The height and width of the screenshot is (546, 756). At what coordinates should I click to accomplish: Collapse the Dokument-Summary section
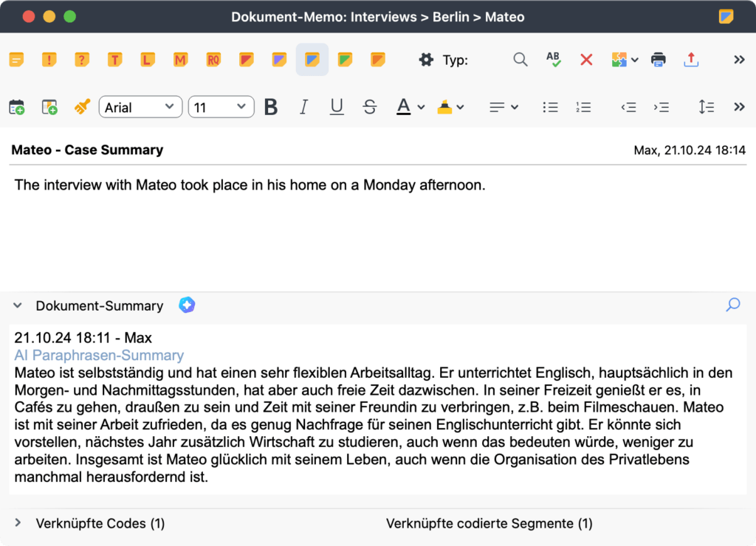(18, 305)
